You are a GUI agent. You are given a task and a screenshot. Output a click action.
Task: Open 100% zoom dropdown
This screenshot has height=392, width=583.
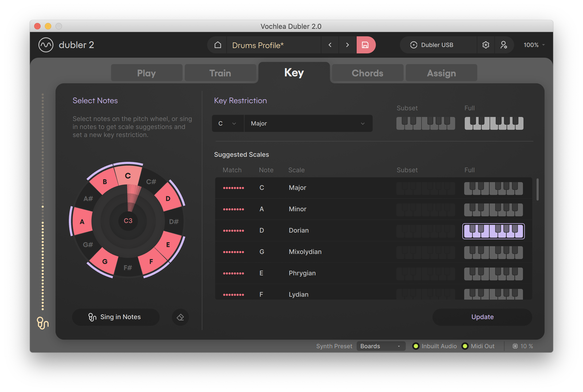pos(534,45)
